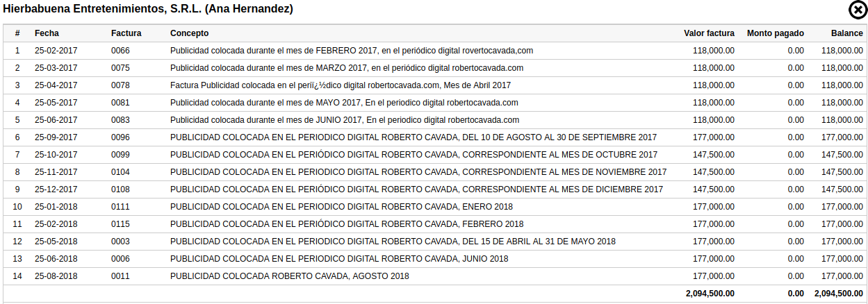Select the row for invoice 0075
Image resolution: width=868 pixels, height=304 pixels.
pyautogui.click(x=434, y=68)
